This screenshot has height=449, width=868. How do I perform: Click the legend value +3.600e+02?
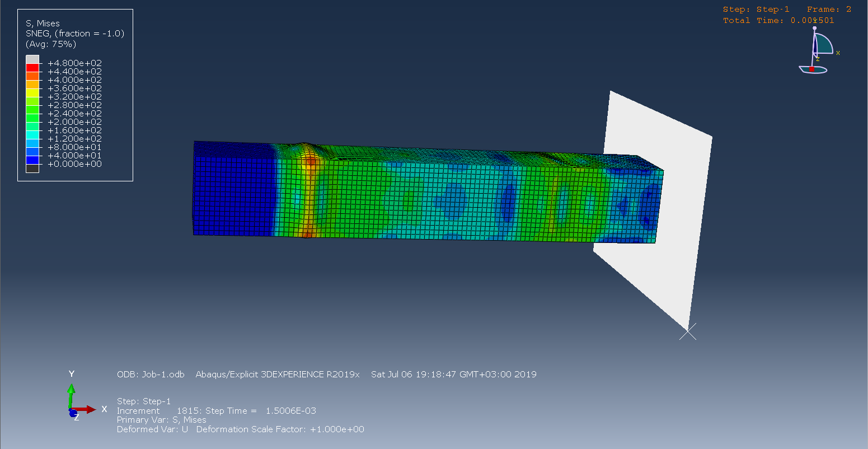tap(75, 88)
